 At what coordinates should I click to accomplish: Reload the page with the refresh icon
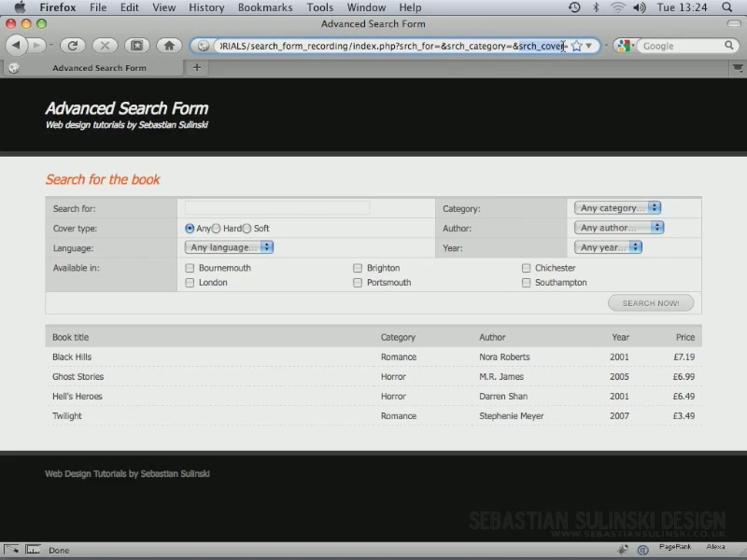pyautogui.click(x=73, y=46)
